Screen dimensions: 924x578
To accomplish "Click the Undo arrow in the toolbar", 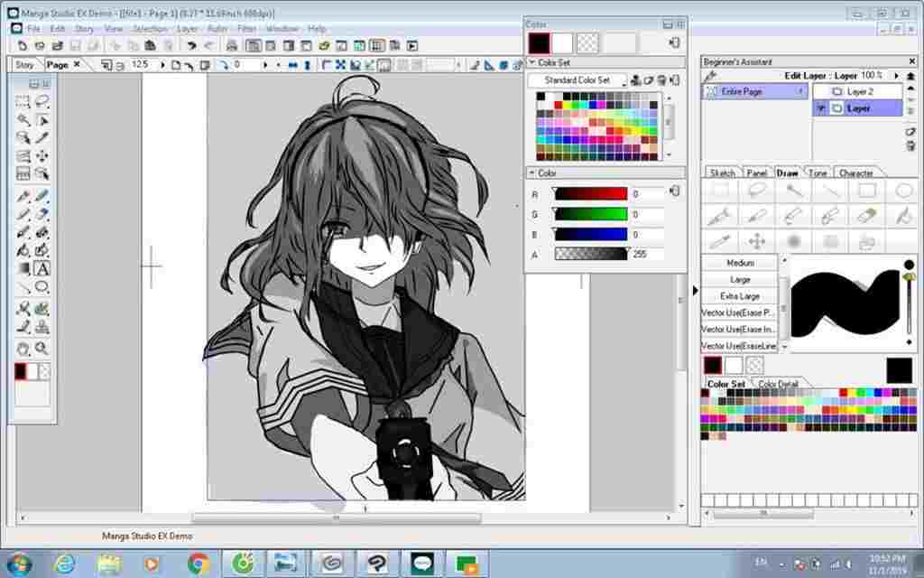I will point(191,45).
